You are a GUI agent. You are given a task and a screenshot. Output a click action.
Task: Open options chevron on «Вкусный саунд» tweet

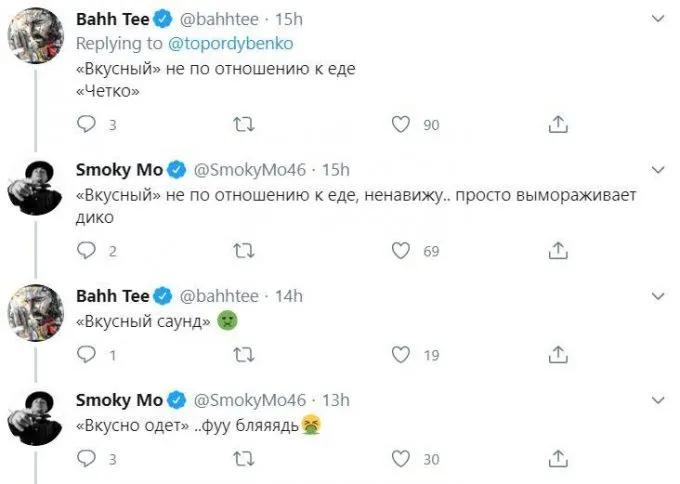coord(658,296)
